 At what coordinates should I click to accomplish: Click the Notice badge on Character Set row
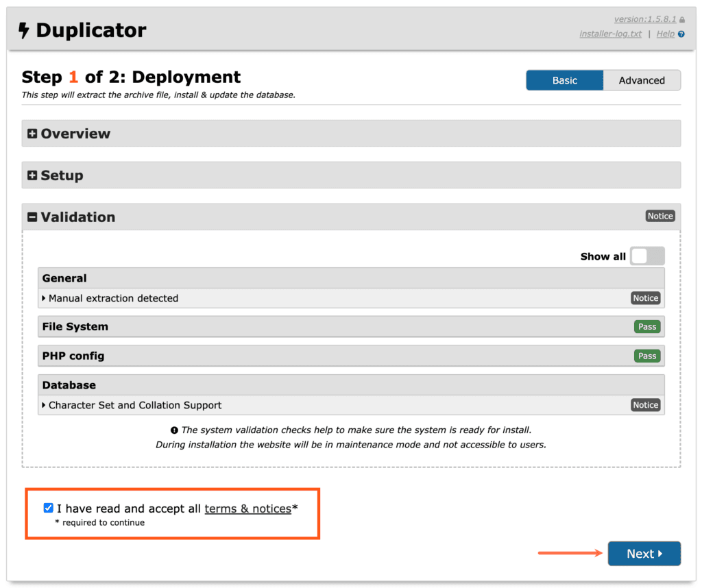645,404
